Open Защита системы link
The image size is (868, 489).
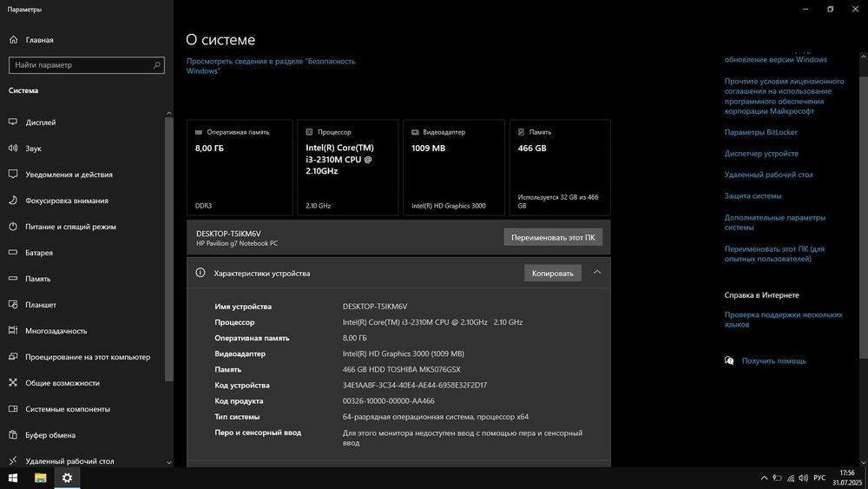click(x=753, y=195)
